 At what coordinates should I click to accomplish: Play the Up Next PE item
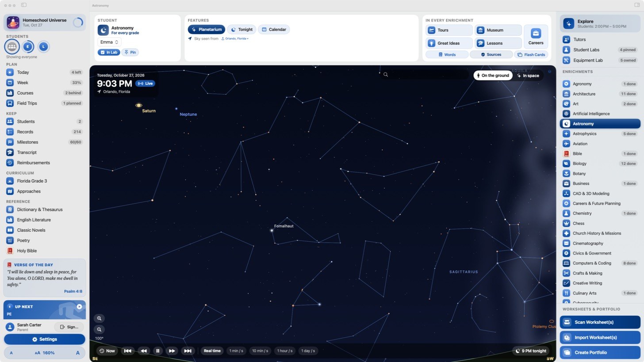pos(79,306)
